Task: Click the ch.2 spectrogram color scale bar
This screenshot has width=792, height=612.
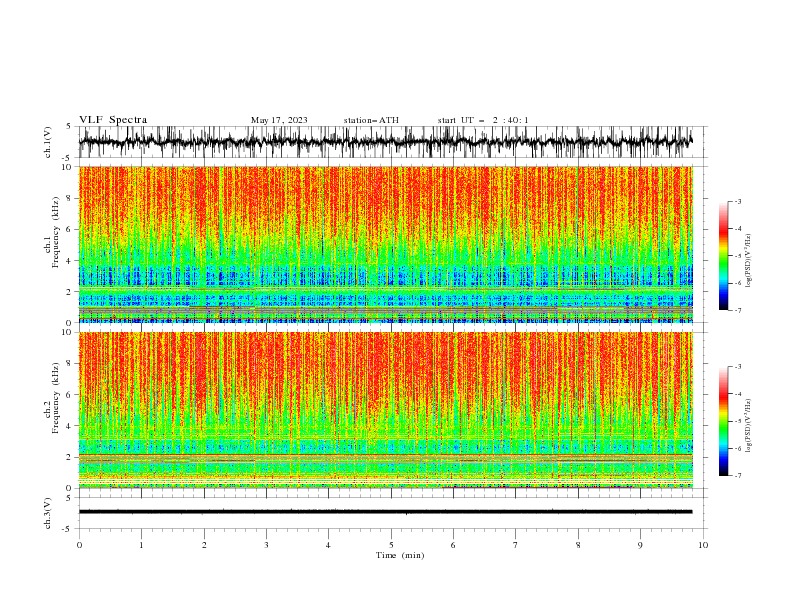Action: (723, 421)
